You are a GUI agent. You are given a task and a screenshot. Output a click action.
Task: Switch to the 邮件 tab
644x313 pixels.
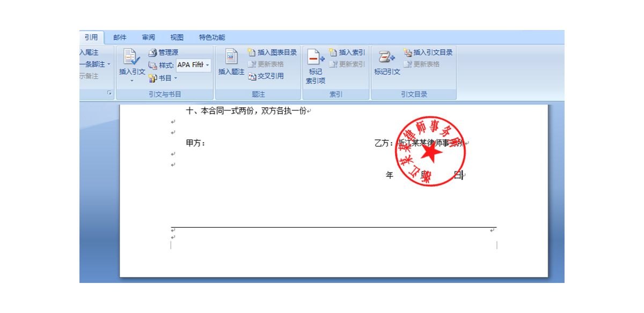120,38
